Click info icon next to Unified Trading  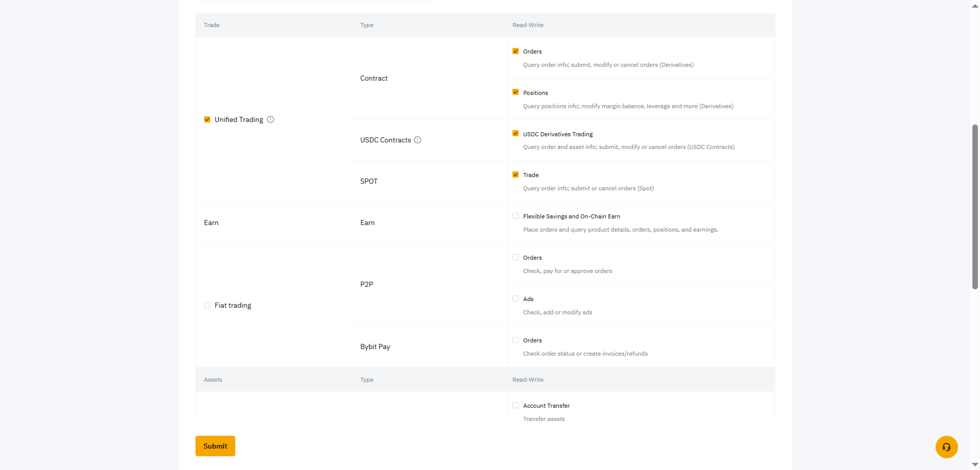pos(270,119)
